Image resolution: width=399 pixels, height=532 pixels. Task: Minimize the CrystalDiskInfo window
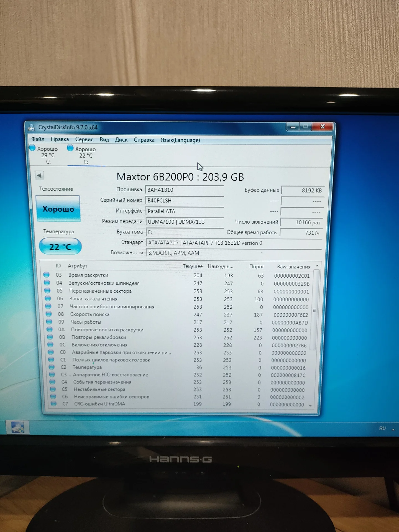click(x=293, y=127)
